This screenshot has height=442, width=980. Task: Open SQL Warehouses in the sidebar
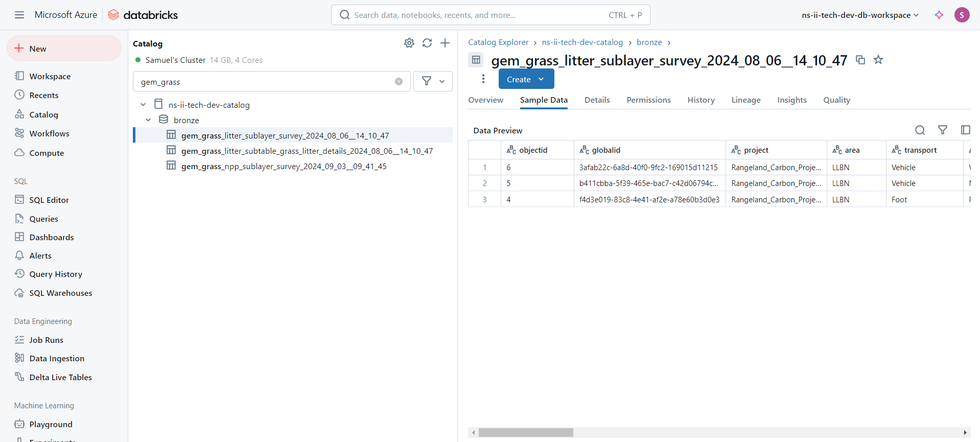(x=61, y=293)
